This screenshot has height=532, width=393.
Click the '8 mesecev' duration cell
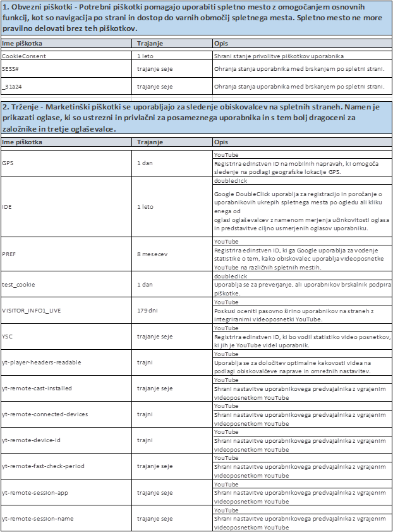pos(152,254)
